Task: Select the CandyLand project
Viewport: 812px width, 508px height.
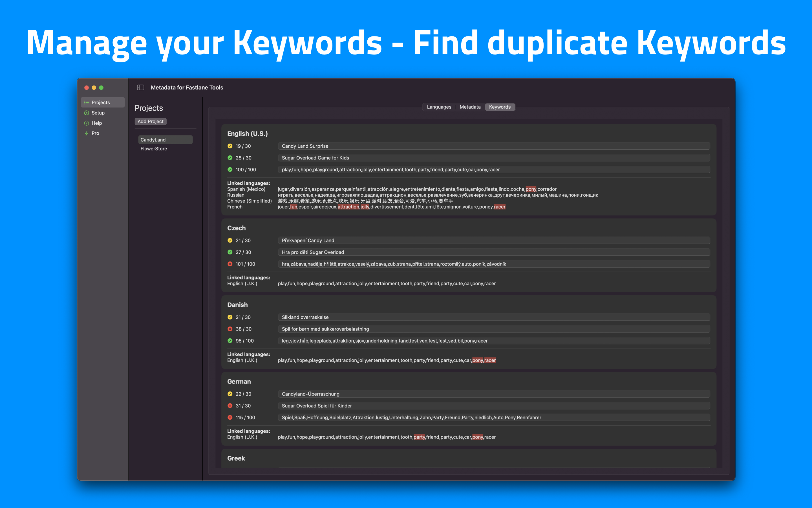Action: (x=166, y=140)
